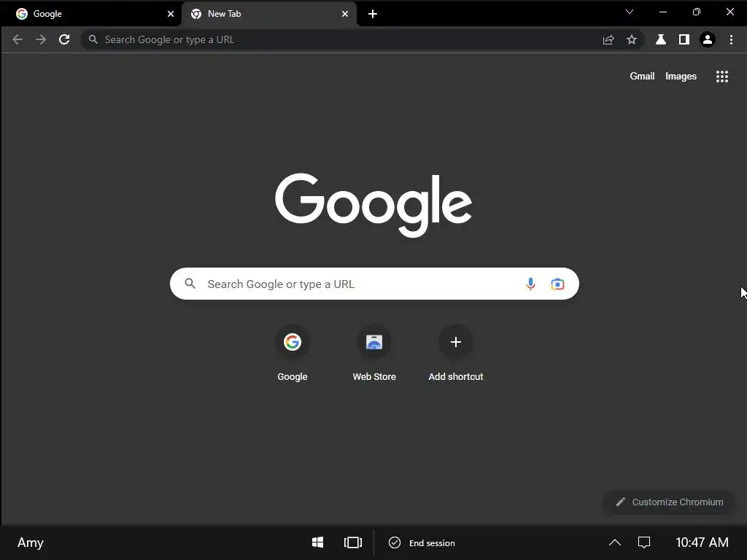The width and height of the screenshot is (747, 560).
Task: Open Task View icon in taskbar
Action: 353,542
